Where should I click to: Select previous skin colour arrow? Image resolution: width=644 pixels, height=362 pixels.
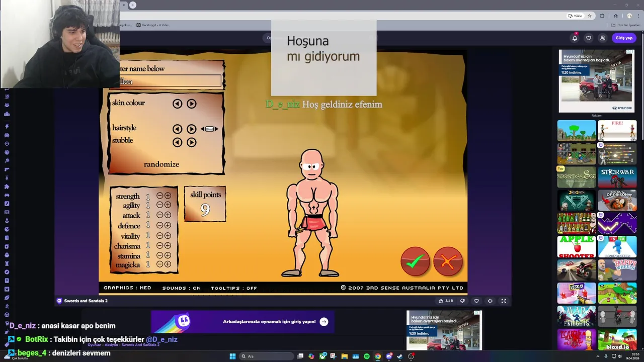tap(177, 104)
